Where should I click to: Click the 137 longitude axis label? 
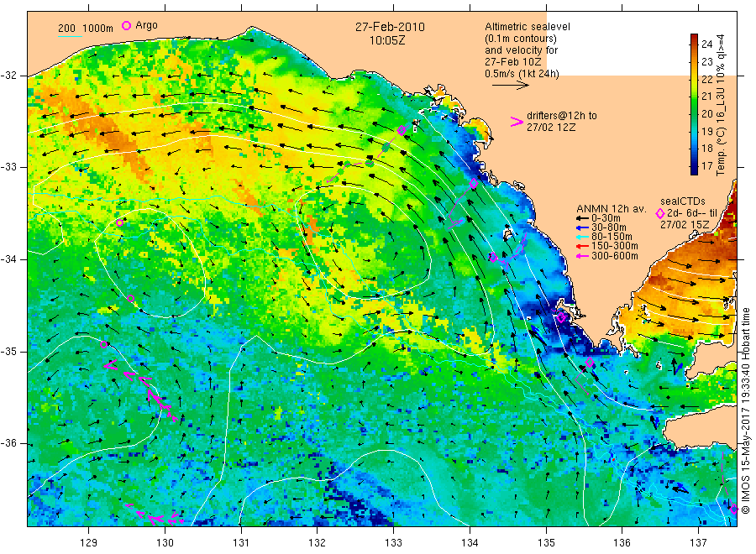tap(698, 543)
